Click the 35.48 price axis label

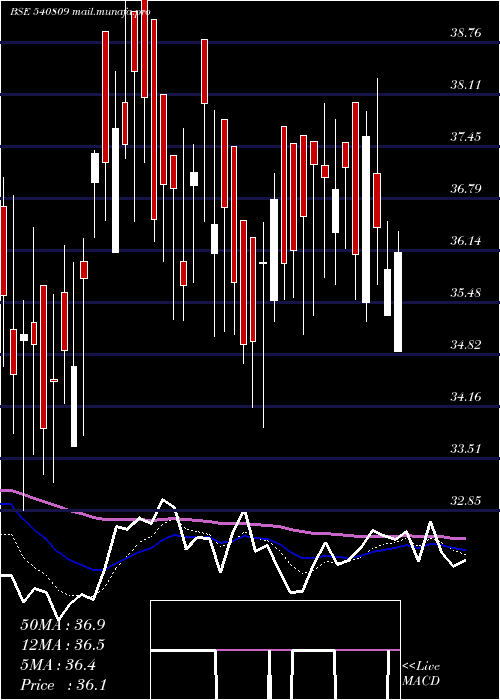tap(466, 293)
